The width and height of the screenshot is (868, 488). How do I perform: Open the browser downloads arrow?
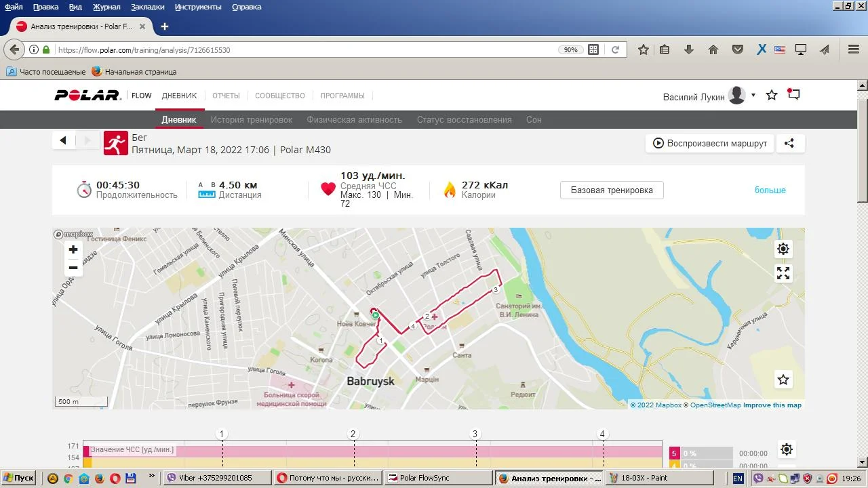[x=689, y=49]
